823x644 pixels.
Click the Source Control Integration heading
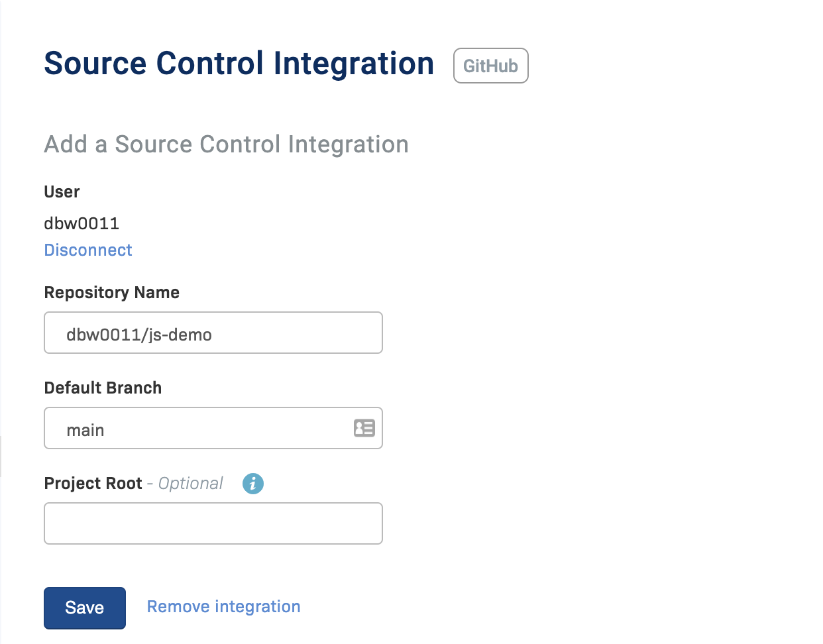239,64
